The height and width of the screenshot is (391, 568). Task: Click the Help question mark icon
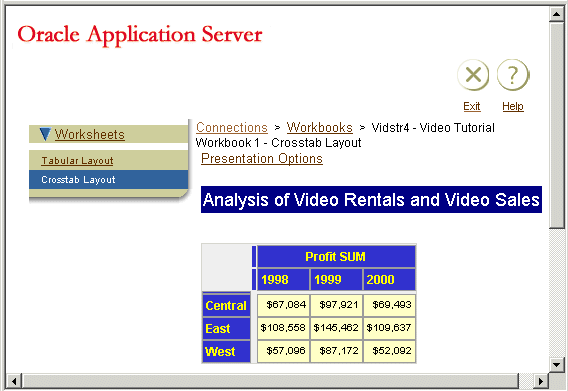coord(513,75)
